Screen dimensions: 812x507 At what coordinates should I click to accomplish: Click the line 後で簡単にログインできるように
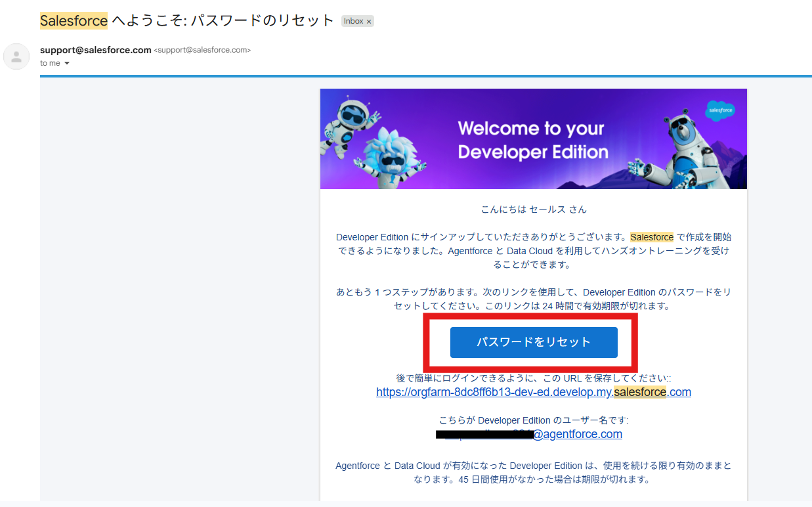(534, 378)
